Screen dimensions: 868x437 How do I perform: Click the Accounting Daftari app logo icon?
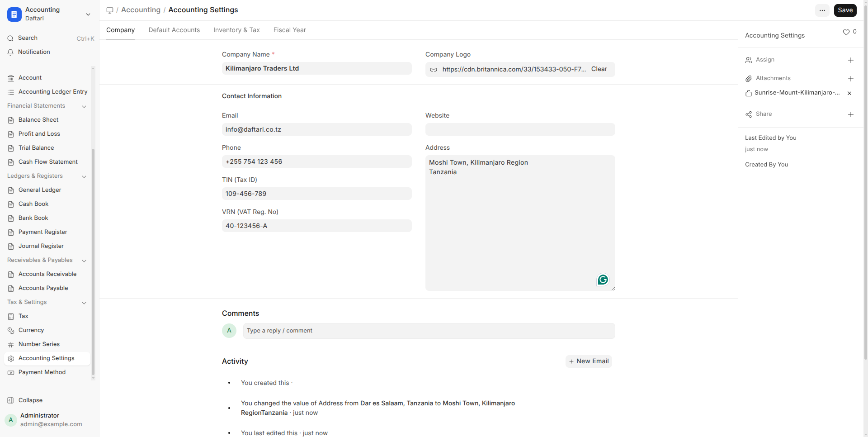(14, 14)
